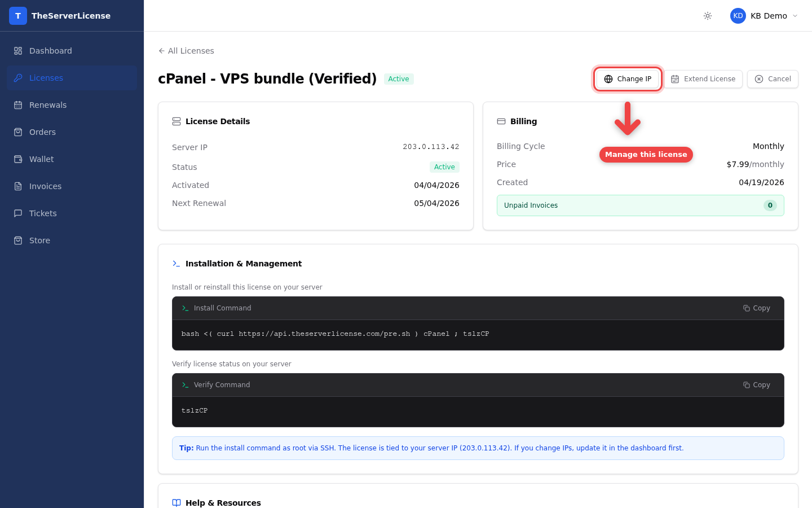The height and width of the screenshot is (508, 812).
Task: Click the Active badge beside the title
Action: click(x=399, y=79)
